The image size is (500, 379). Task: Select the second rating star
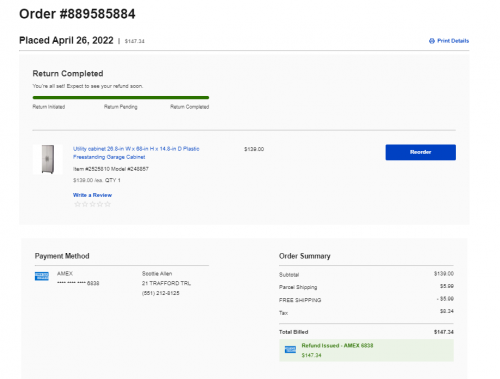pyautogui.click(x=85, y=204)
